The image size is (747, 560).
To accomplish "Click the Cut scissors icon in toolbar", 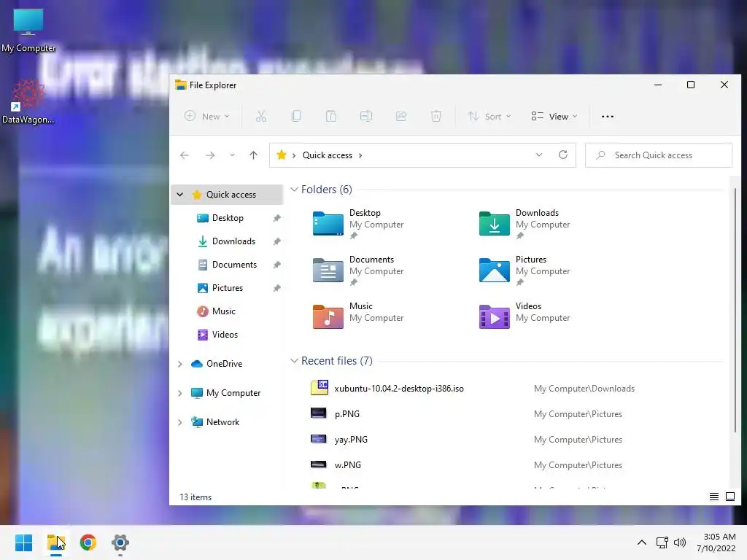I will coord(261,116).
